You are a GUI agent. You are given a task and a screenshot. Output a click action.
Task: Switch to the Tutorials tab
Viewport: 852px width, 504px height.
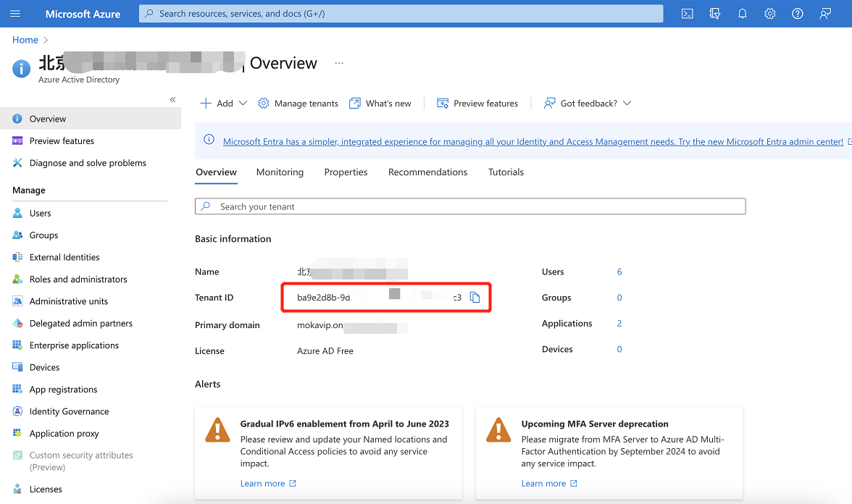click(506, 172)
